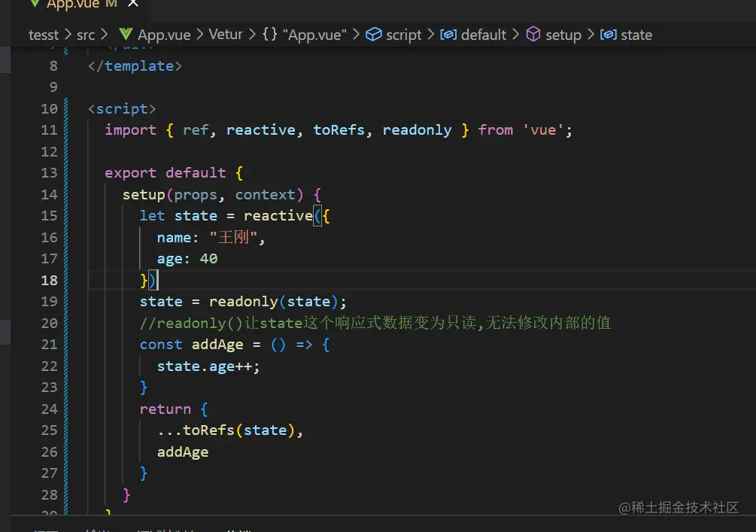Screen dimensions: 756x532
Task: Click 'readonly(state)' on line 19
Action: point(273,302)
